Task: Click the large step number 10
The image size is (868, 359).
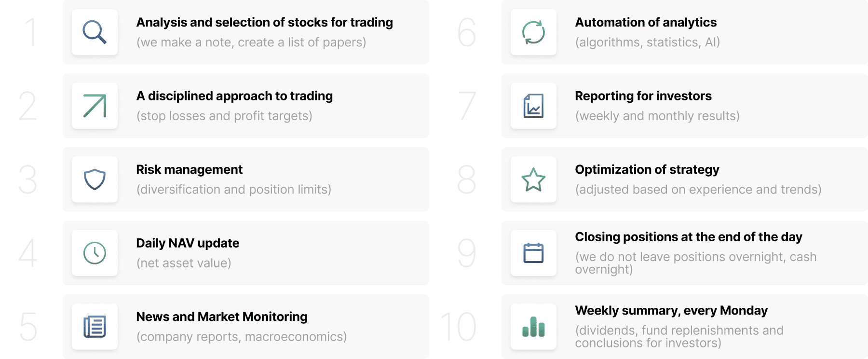Action: coord(459,327)
